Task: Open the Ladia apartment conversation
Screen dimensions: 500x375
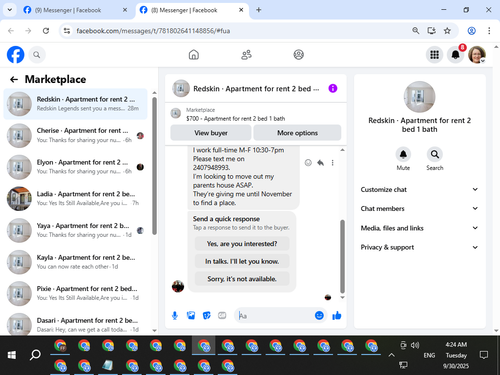Action: [x=75, y=198]
